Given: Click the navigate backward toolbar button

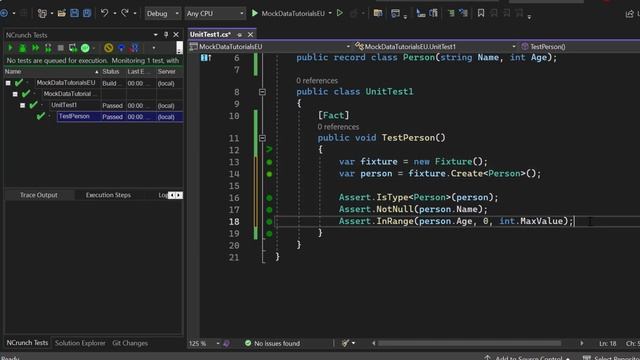Looking at the screenshot, I should click(x=4, y=13).
